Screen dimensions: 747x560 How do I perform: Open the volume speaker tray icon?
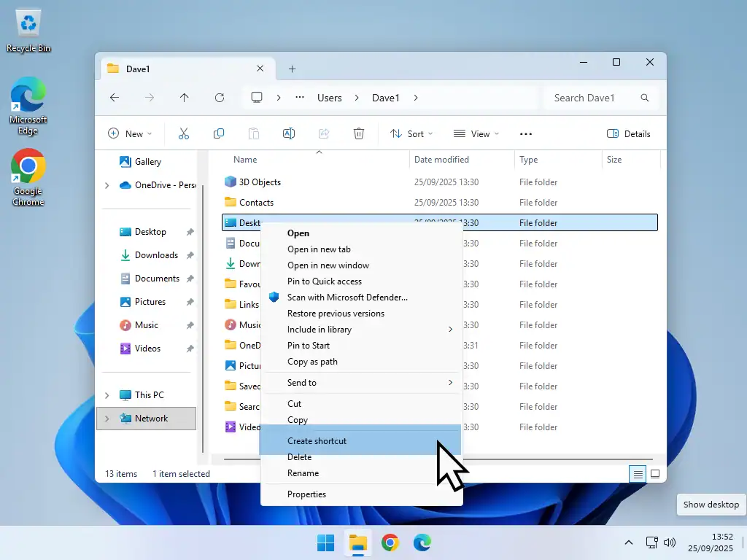(x=670, y=542)
